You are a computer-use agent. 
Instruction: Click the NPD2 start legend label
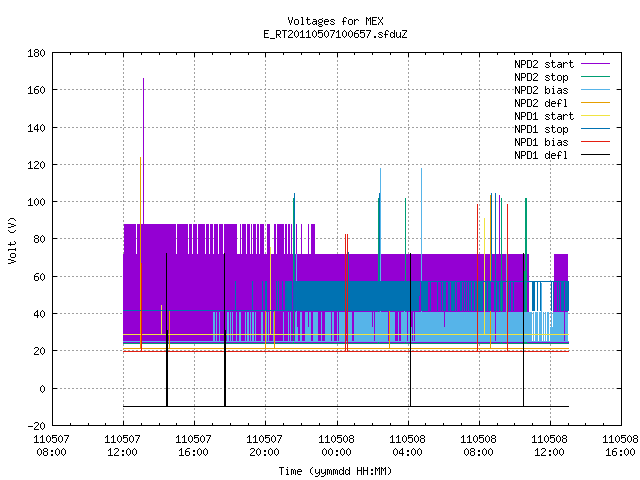(544, 64)
